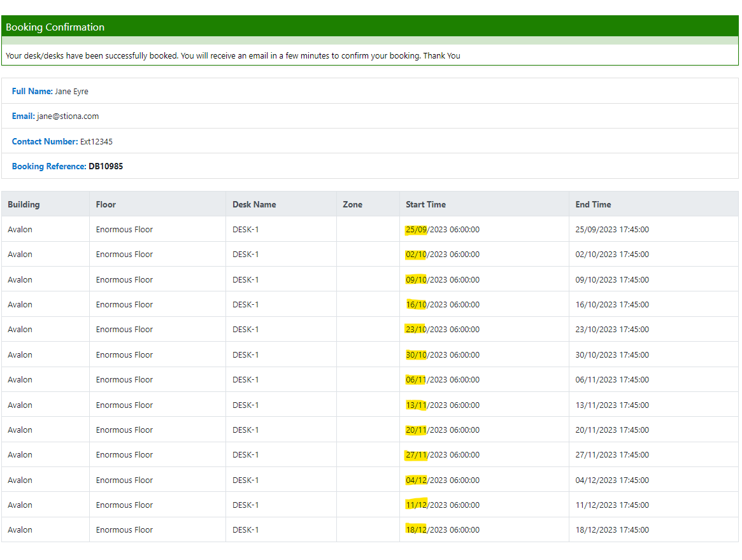742x560 pixels.
Task: Click end time 25/09/2023 17:45:00
Action: [612, 229]
